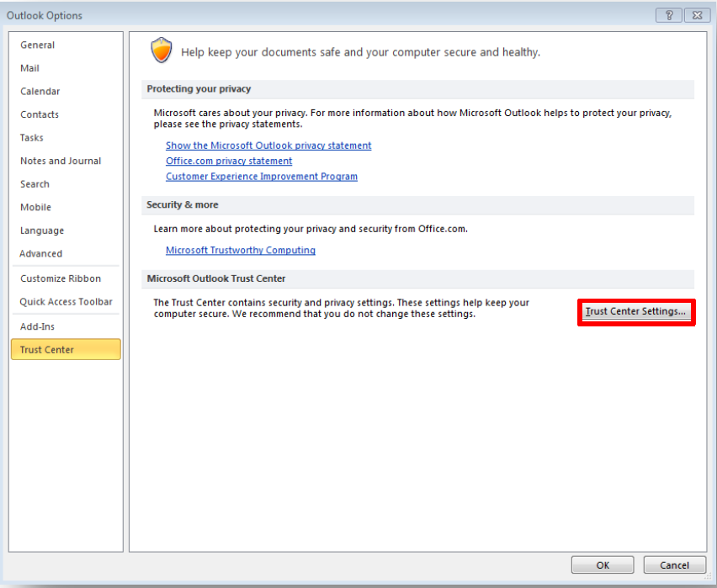The width and height of the screenshot is (717, 588).
Task: Follow the Office.com privacy statement link
Action: click(x=229, y=161)
